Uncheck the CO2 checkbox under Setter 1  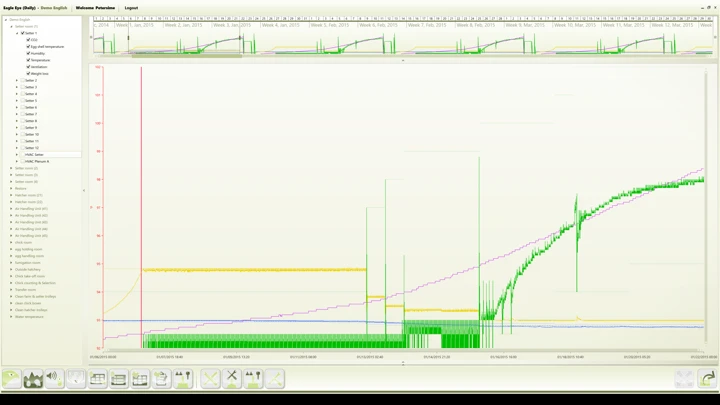point(28,39)
